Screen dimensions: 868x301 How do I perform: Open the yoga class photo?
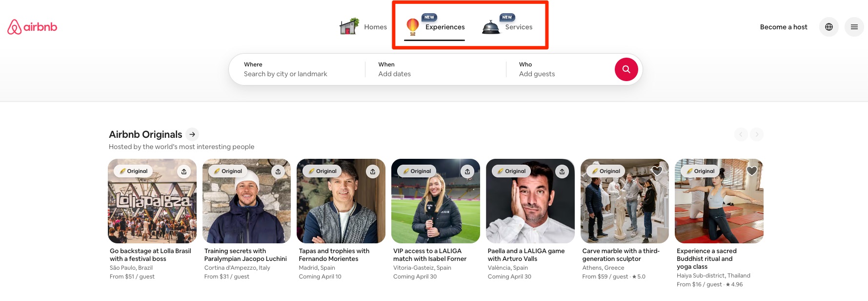pos(719,201)
